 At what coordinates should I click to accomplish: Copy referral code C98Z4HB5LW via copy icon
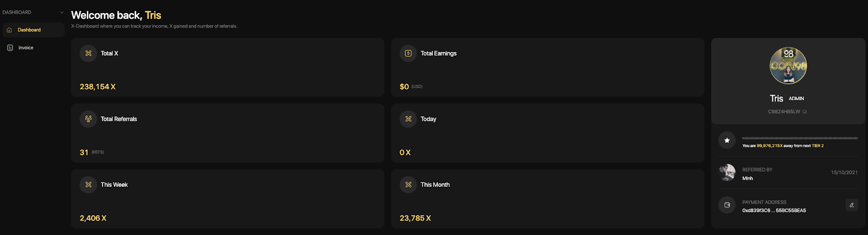[x=805, y=112]
